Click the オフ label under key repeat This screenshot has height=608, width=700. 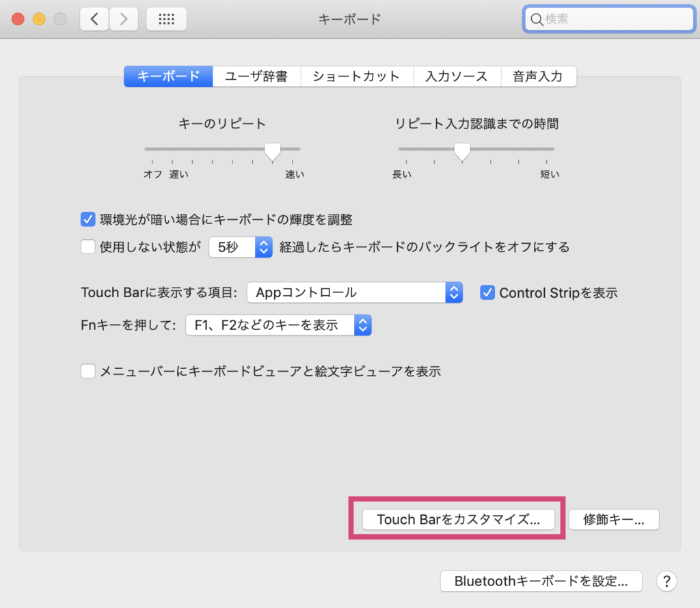(152, 174)
